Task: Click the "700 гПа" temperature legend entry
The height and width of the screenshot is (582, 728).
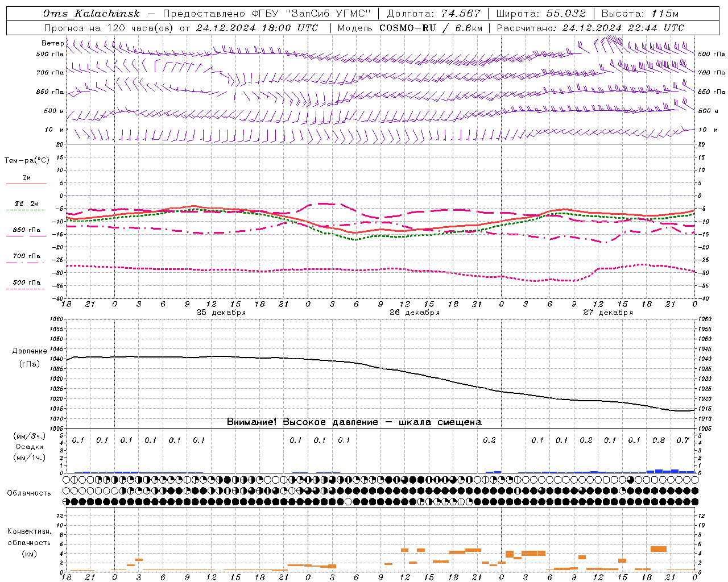Action: tap(27, 256)
